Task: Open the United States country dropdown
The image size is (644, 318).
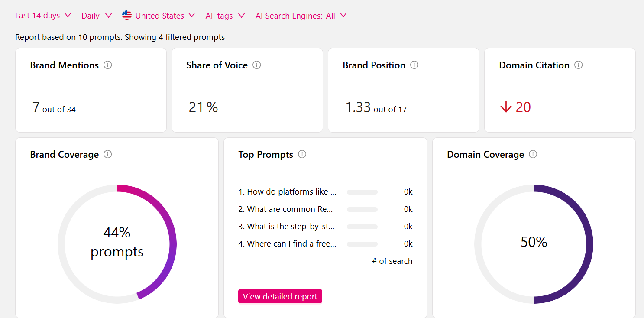Action: 159,16
